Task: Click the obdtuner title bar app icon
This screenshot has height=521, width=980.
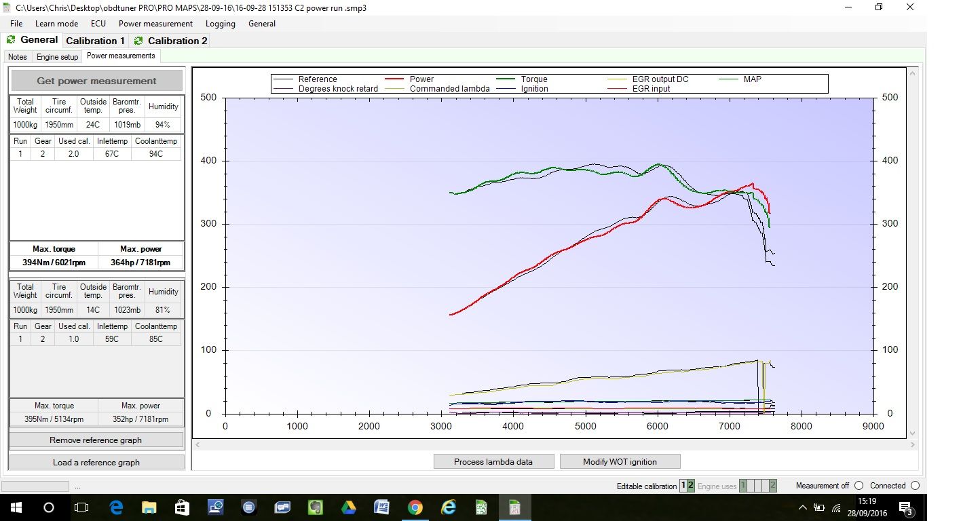Action: coord(7,7)
